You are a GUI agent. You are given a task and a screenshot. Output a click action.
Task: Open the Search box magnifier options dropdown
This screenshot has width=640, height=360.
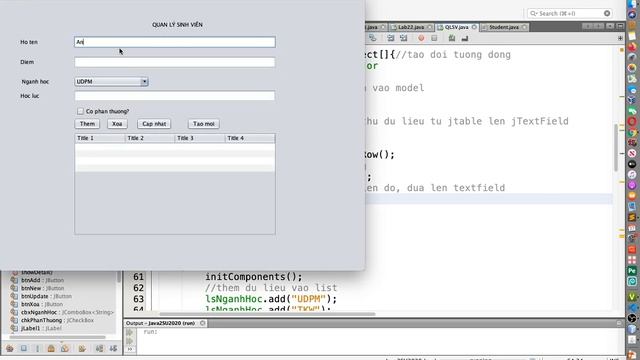point(533,13)
